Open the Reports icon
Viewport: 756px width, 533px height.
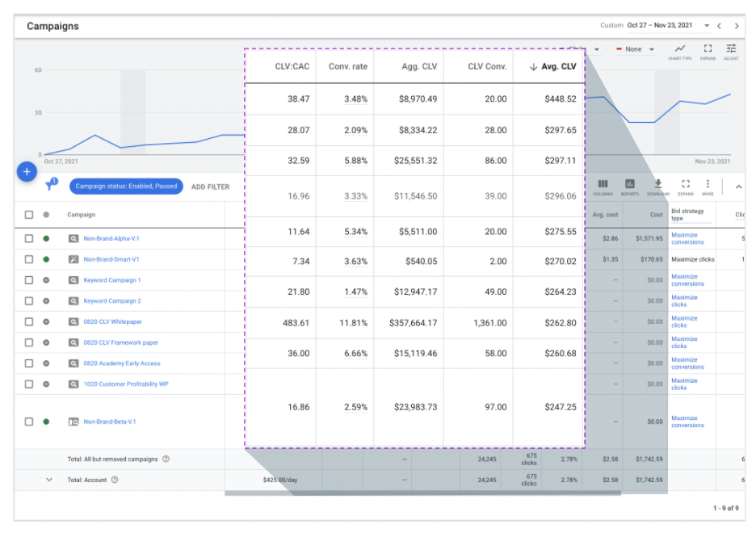(x=630, y=183)
